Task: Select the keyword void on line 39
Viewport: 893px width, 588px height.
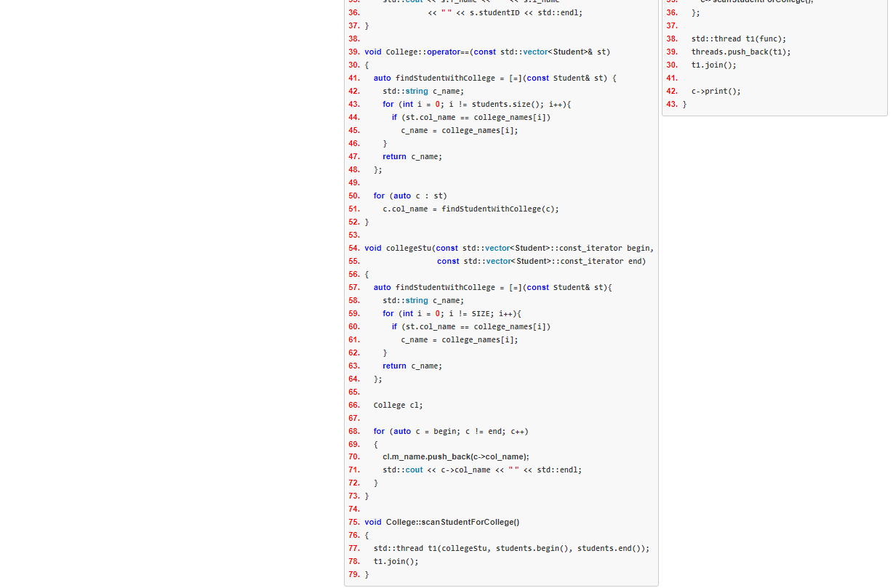Action: coord(373,52)
